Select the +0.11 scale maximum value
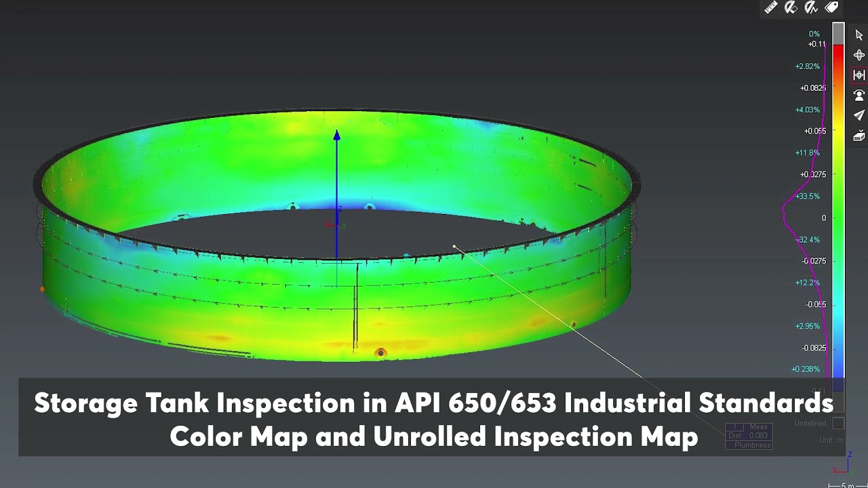Screen dimensions: 868x488 point(816,44)
